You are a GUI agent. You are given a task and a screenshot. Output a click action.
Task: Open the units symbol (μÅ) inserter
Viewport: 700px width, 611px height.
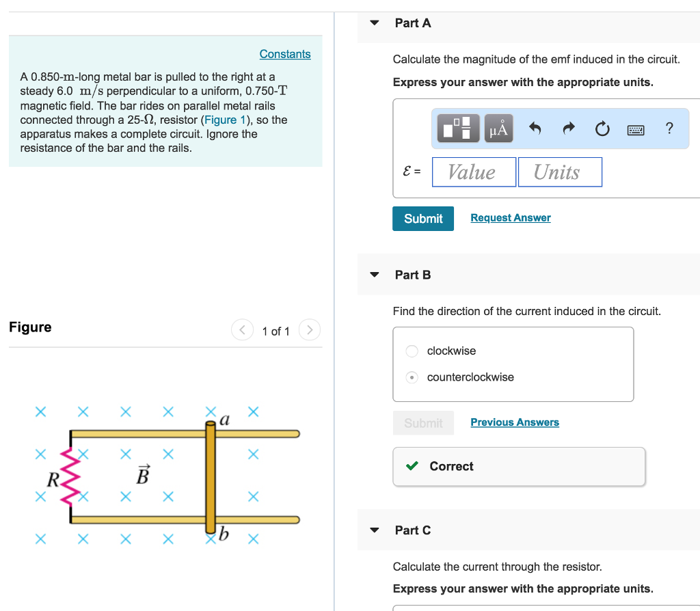(x=498, y=128)
